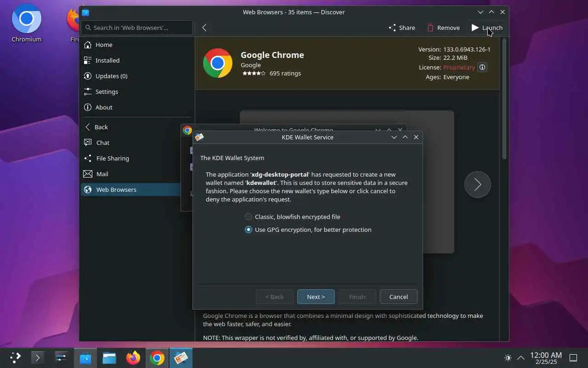Click the Proprietary license link
Viewport: 588px width, 368px height.
[459, 67]
